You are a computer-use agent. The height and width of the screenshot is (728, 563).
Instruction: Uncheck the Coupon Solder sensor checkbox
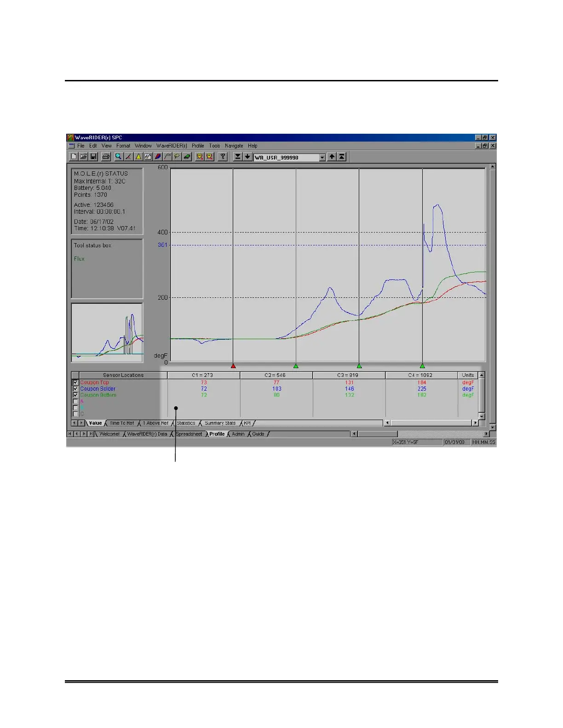pos(75,389)
